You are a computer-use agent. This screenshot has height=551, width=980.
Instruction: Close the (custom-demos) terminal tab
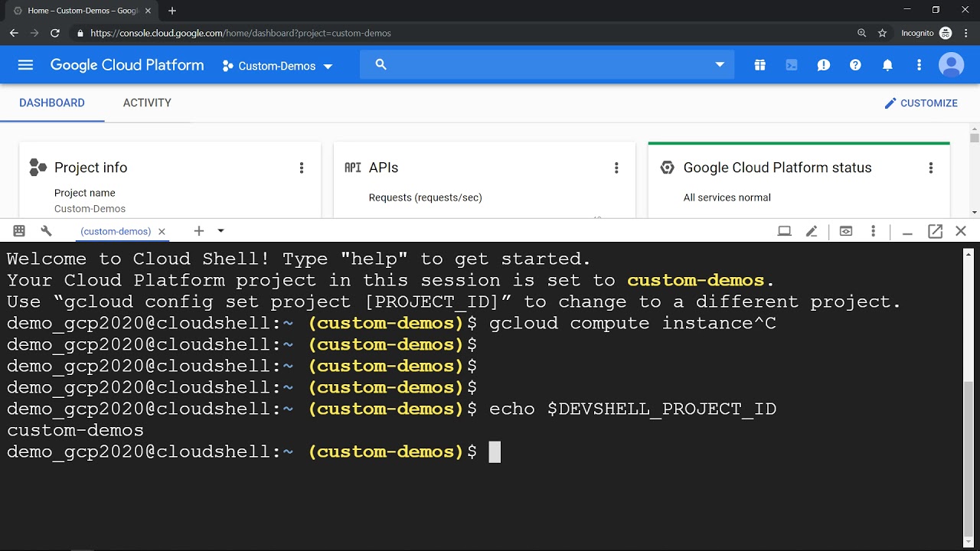162,231
